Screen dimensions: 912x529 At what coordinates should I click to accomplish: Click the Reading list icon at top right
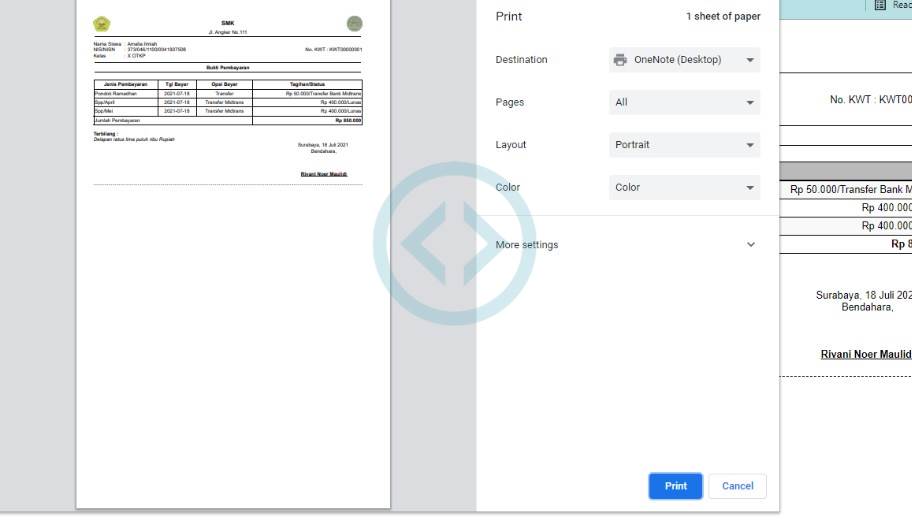click(x=880, y=6)
